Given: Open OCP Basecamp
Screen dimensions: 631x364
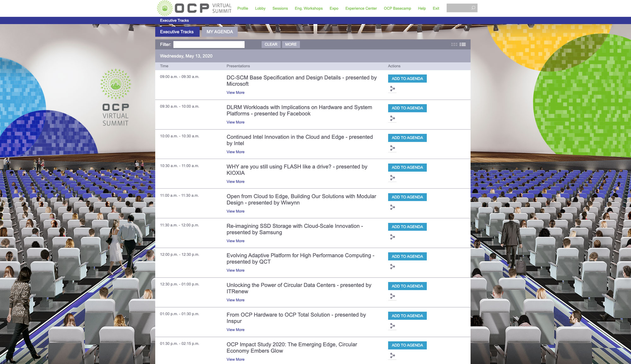Looking at the screenshot, I should (x=397, y=9).
